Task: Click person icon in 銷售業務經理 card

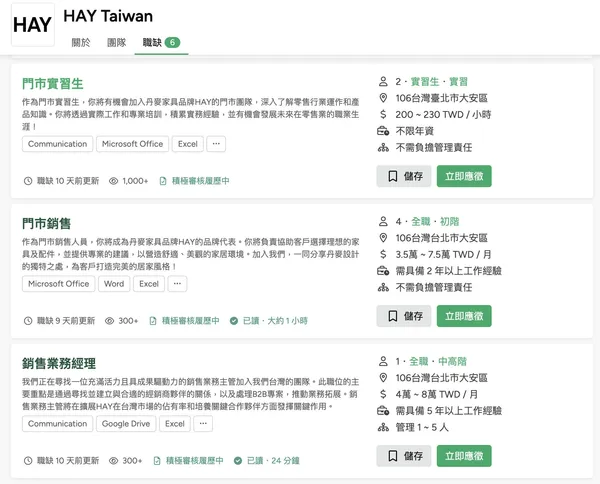Action: tap(383, 361)
